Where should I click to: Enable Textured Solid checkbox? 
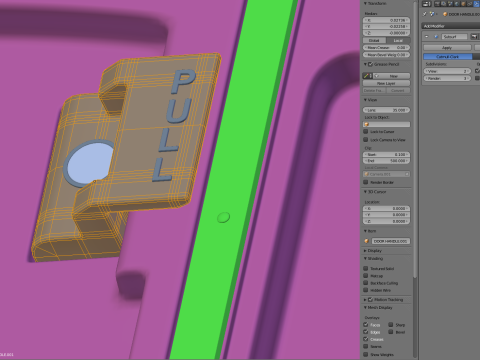pos(366,268)
